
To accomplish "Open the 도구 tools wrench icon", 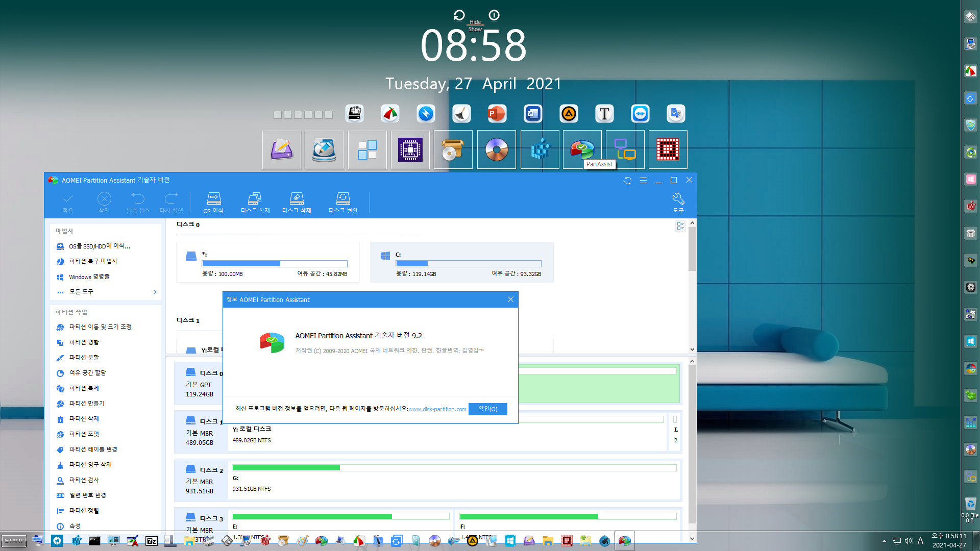I will tap(678, 203).
